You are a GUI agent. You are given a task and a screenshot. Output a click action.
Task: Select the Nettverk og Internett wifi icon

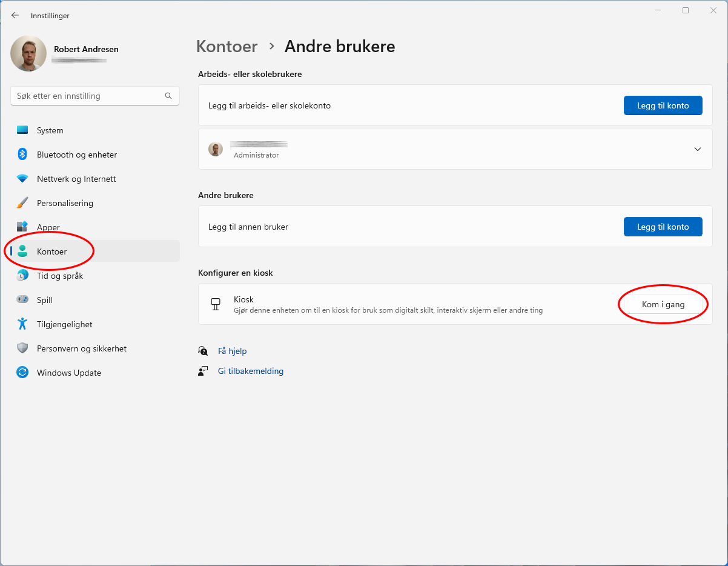point(22,179)
